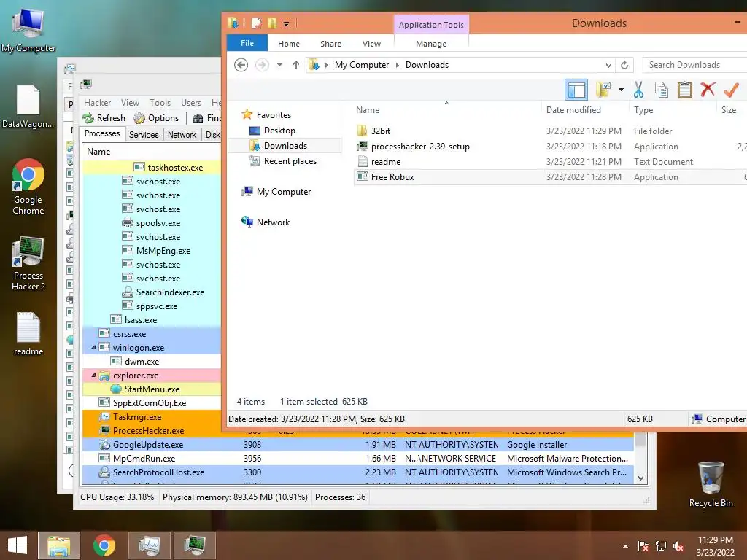Select the 32bit folder
Viewport: 747px width, 560px height.
tap(381, 131)
